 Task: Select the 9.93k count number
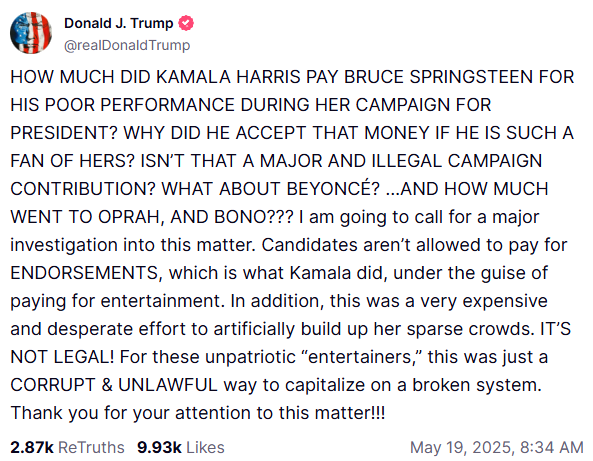pos(159,447)
